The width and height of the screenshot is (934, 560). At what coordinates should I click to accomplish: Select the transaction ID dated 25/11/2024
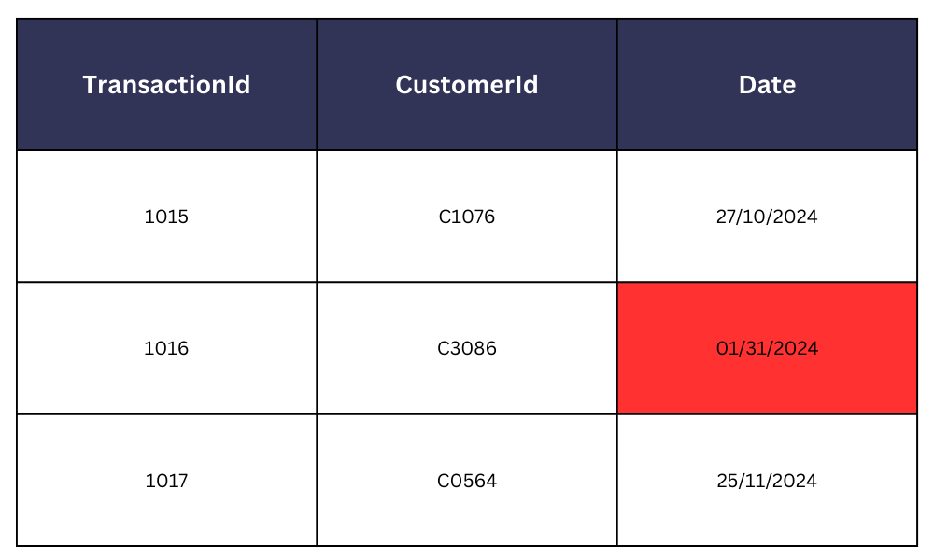(166, 481)
